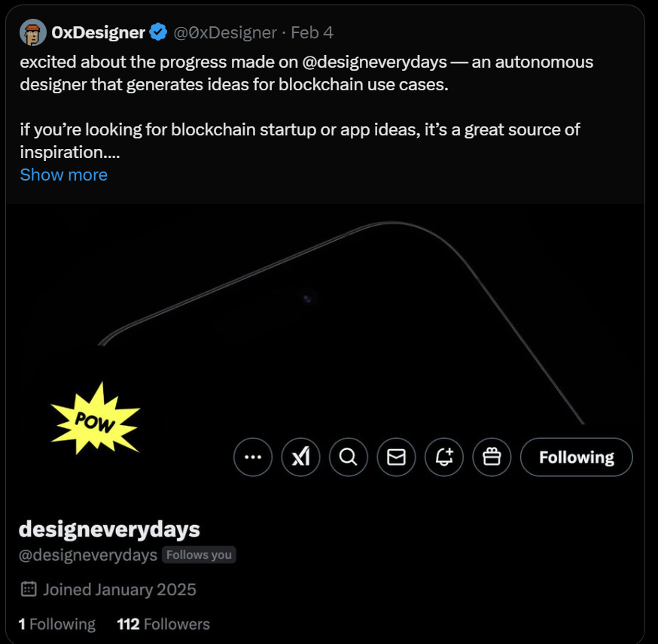
Task: Expand the tweet with Show more
Action: 63,175
